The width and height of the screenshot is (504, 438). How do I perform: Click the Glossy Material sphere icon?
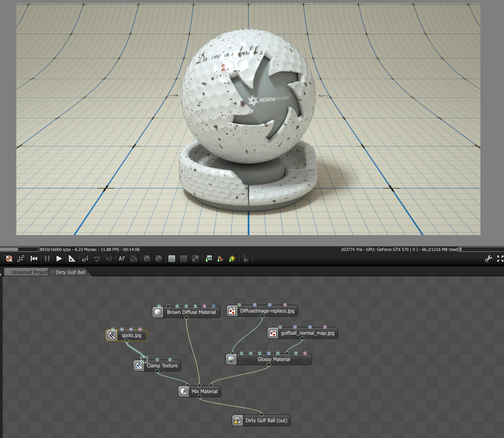pos(231,359)
